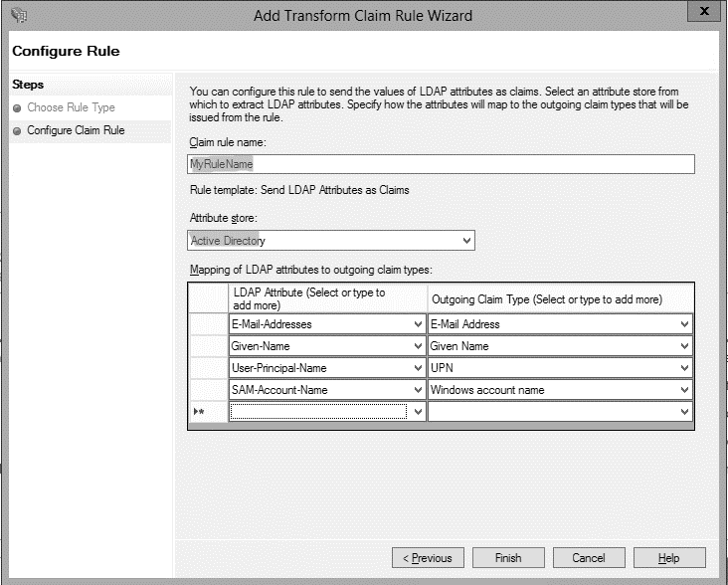728x585 pixels.
Task: Go back with the Previous button
Action: [428, 558]
